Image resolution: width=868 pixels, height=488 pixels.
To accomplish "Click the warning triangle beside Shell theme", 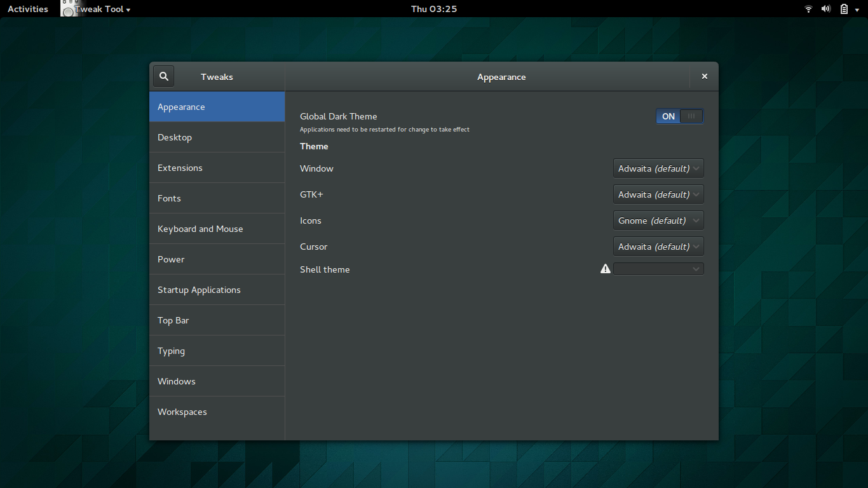I will tap(605, 269).
